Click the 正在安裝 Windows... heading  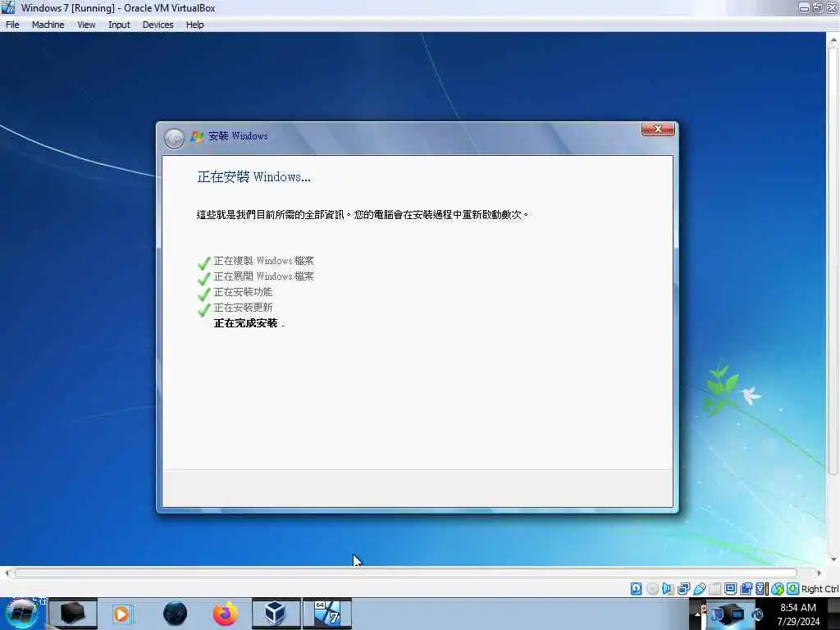[253, 177]
